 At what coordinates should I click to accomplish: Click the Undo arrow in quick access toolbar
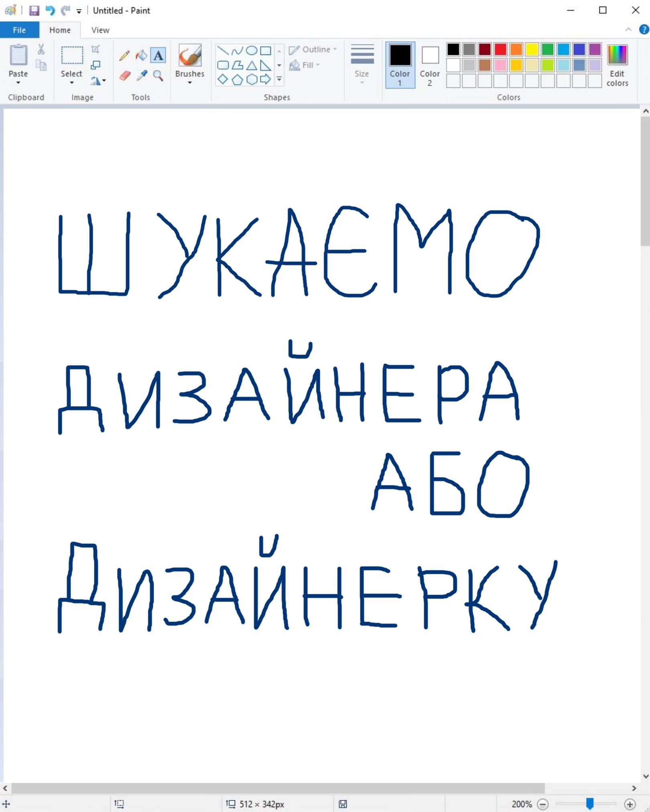coord(50,10)
